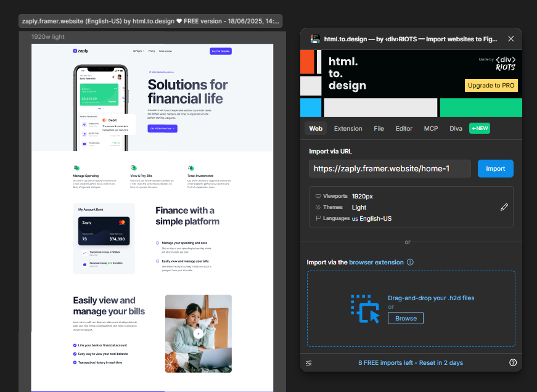The width and height of the screenshot is (537, 392).
Task: Click the Import via URL input field
Action: pyautogui.click(x=390, y=168)
